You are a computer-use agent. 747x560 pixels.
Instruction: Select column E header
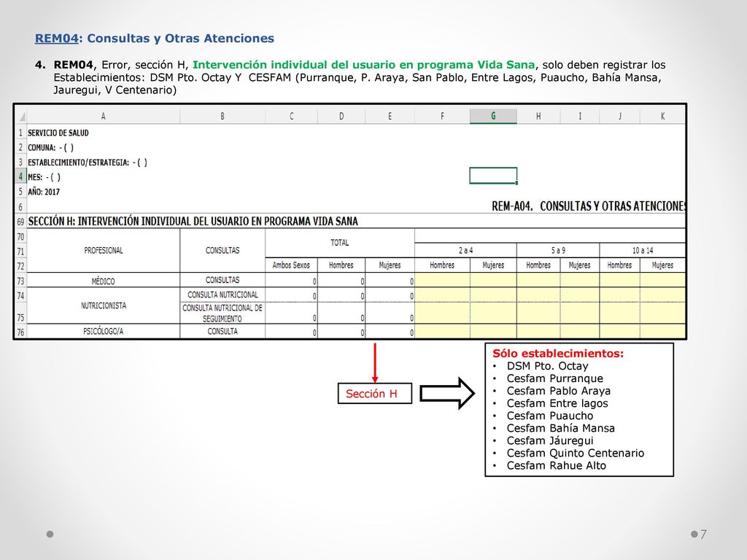click(390, 116)
